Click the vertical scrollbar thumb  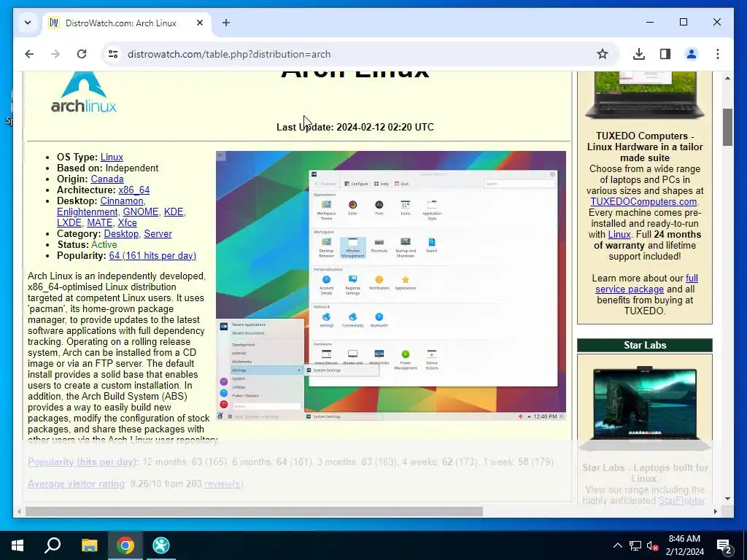click(x=727, y=127)
